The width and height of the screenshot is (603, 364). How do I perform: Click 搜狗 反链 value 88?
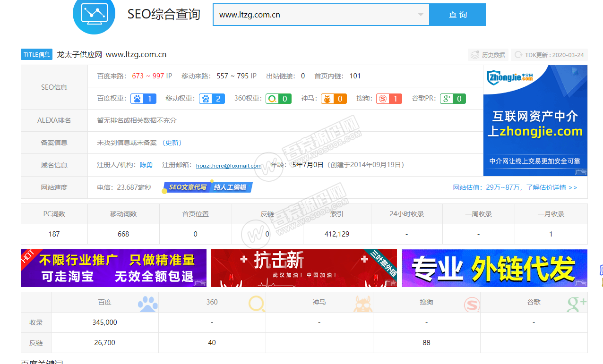(427, 343)
